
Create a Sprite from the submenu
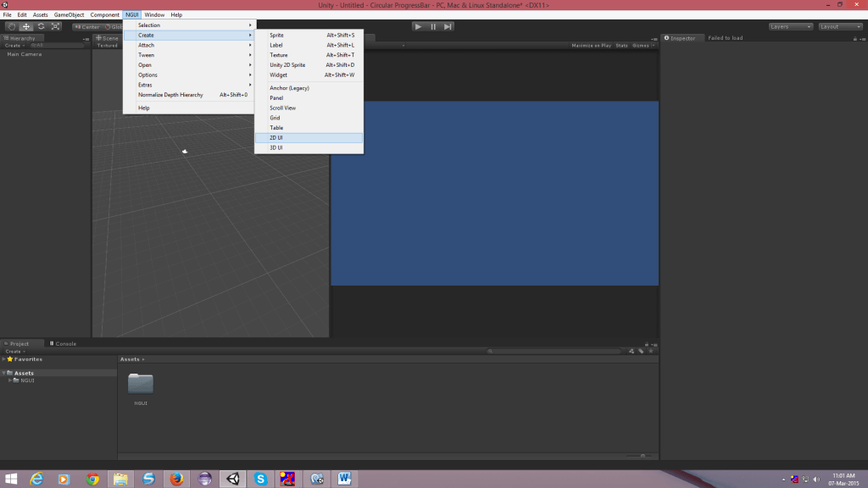309,35
